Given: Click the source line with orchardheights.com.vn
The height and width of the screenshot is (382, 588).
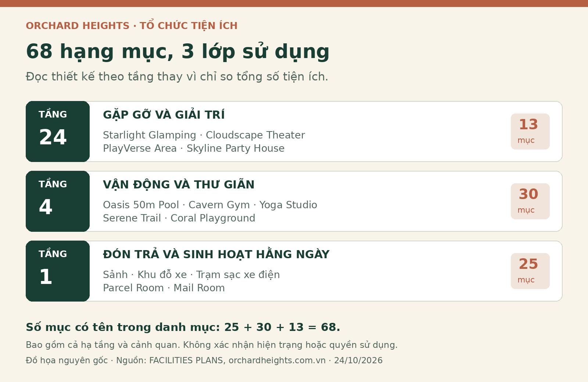Looking at the screenshot, I should tap(204, 360).
